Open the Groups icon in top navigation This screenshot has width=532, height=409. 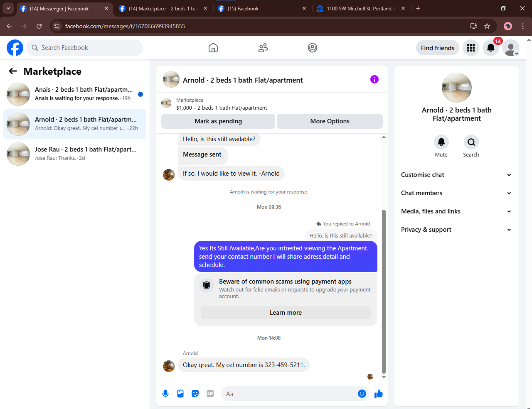(x=313, y=48)
